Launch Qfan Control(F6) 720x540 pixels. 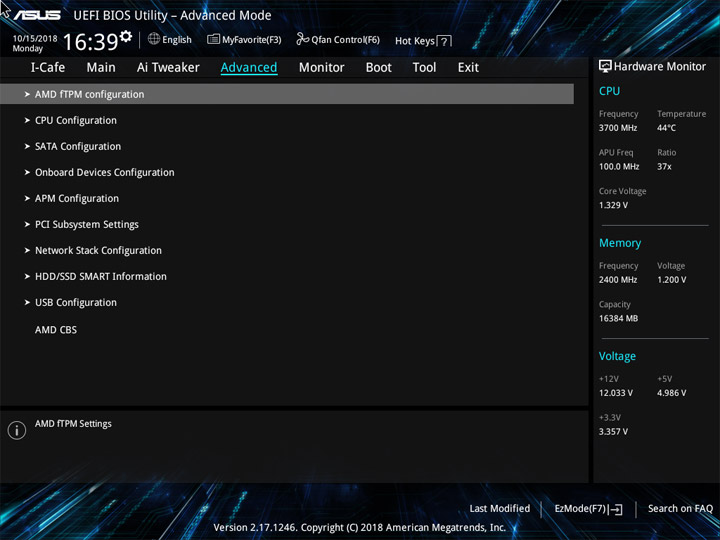(x=345, y=40)
